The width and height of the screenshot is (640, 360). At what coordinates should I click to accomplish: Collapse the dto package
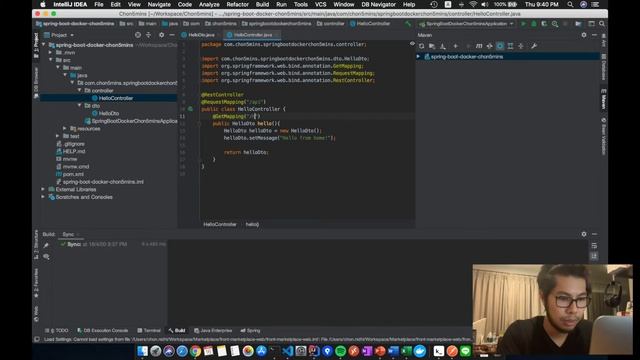80,106
